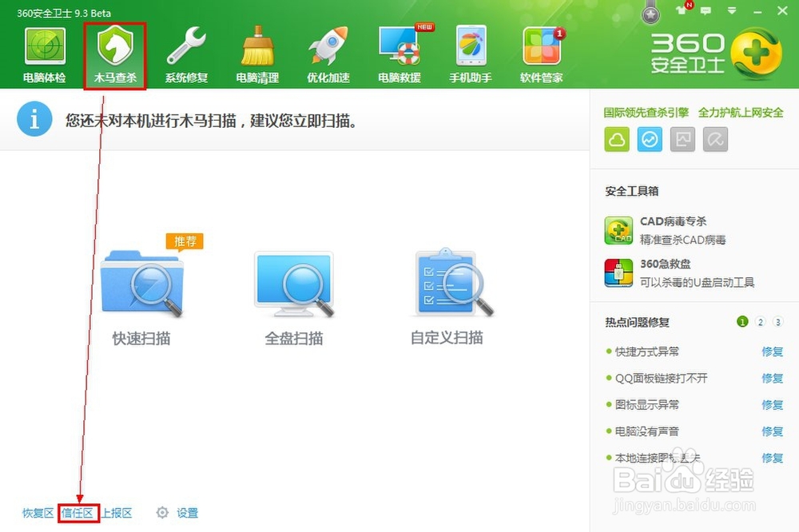The image size is (799, 532).
Task: Click second gray disabled engine icon
Action: pos(715,139)
